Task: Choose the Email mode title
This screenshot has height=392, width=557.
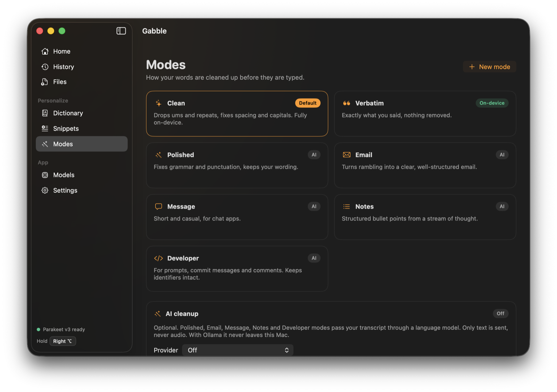Action: [364, 155]
